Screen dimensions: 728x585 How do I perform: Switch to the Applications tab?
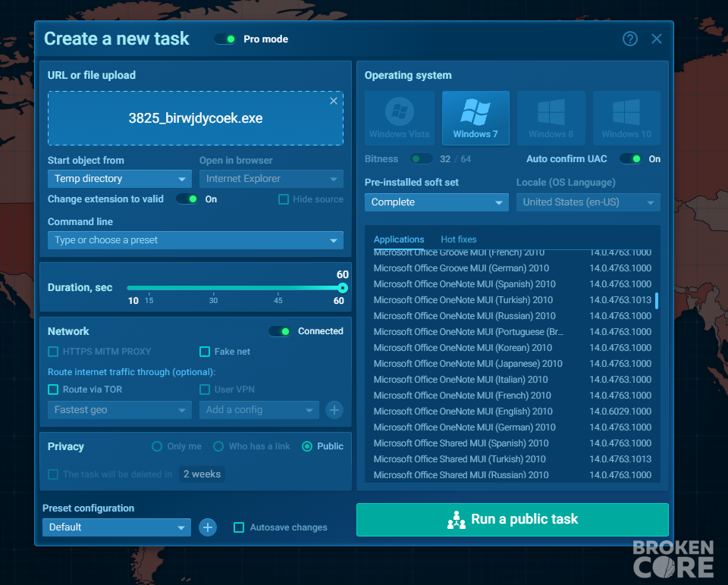[399, 239]
